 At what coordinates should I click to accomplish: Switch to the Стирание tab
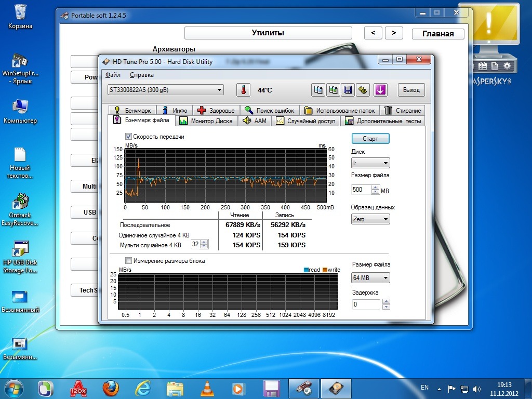403,110
